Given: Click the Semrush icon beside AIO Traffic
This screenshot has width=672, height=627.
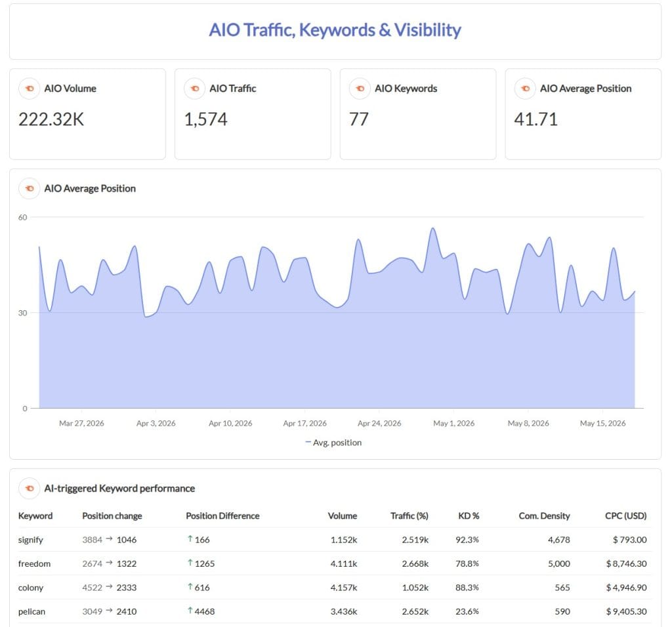Looking at the screenshot, I should [x=194, y=89].
